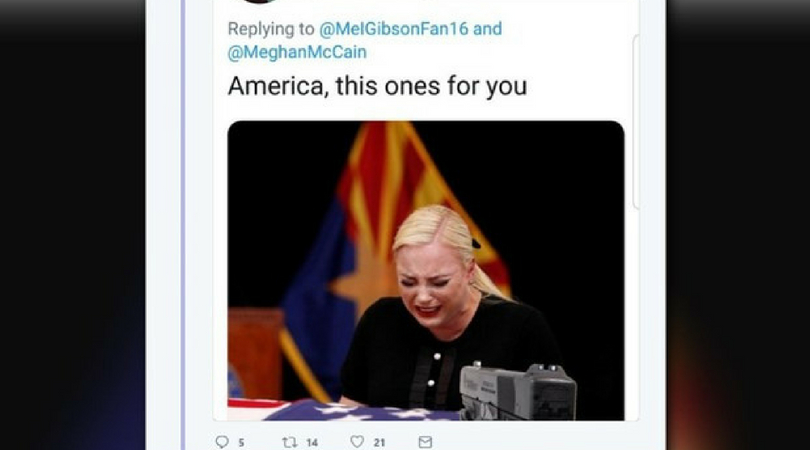Image resolution: width=810 pixels, height=450 pixels.
Task: Expand the attached tweet photo
Action: point(426,271)
